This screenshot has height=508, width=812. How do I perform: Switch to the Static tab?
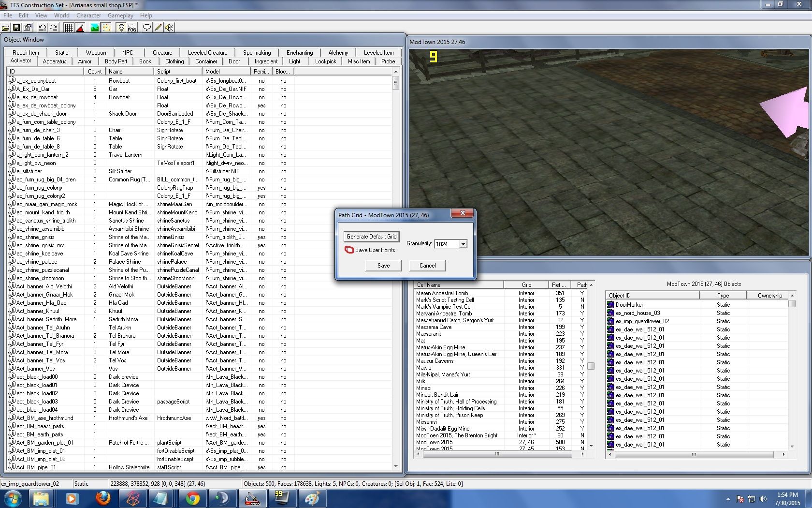point(61,53)
